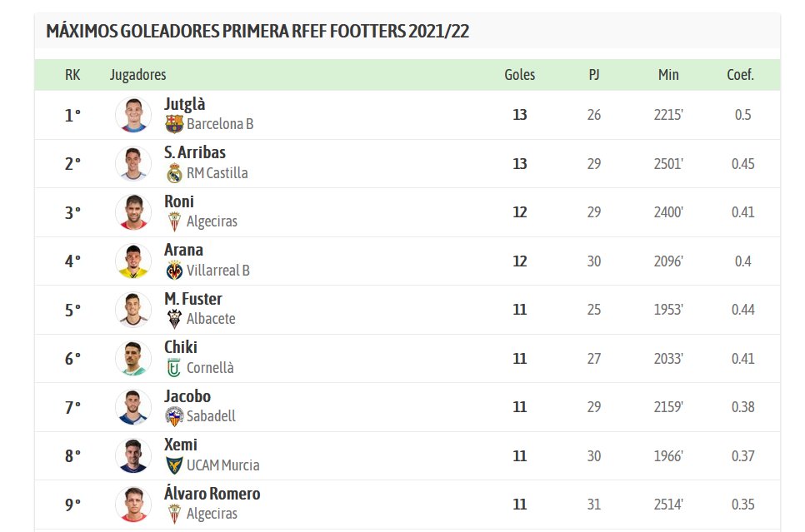Click Villarreal B crest icon
This screenshot has height=532, width=805.
tap(174, 271)
